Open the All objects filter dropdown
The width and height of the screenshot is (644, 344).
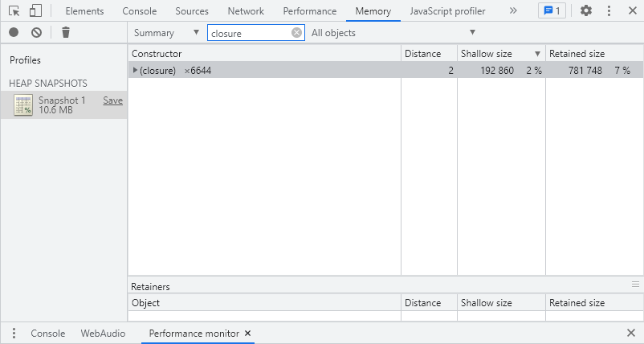pos(393,33)
